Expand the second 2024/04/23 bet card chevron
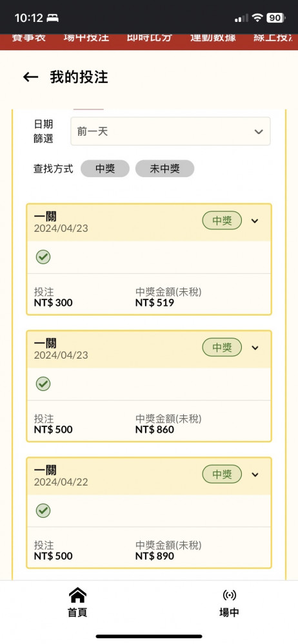This screenshot has width=298, height=644. point(255,348)
